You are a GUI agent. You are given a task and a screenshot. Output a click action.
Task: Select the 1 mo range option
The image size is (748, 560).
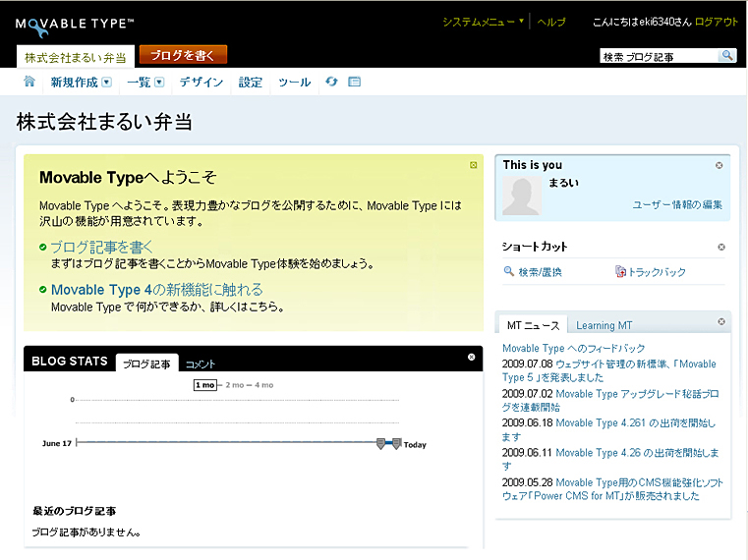pyautogui.click(x=204, y=385)
